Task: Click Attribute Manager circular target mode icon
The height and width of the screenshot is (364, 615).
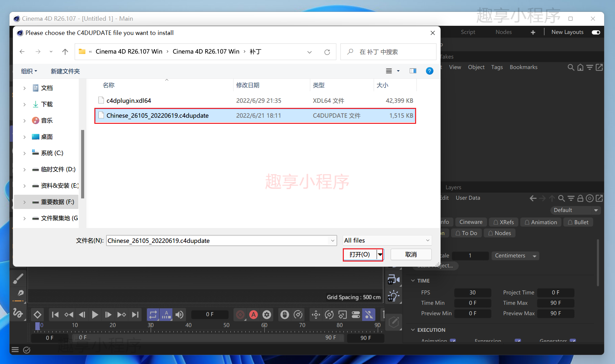Action: point(590,198)
